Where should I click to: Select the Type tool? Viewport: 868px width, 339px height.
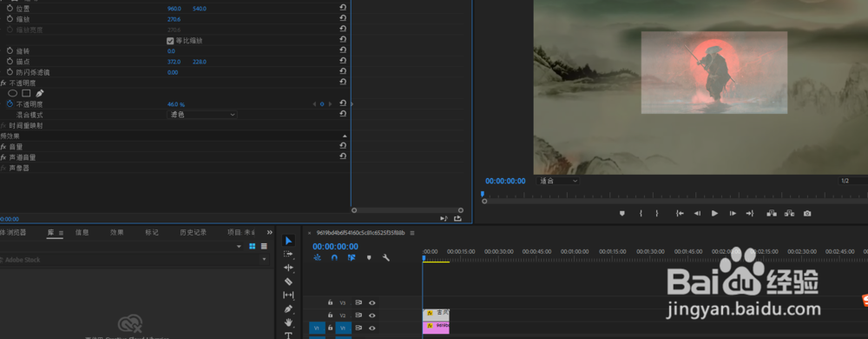coord(288,336)
